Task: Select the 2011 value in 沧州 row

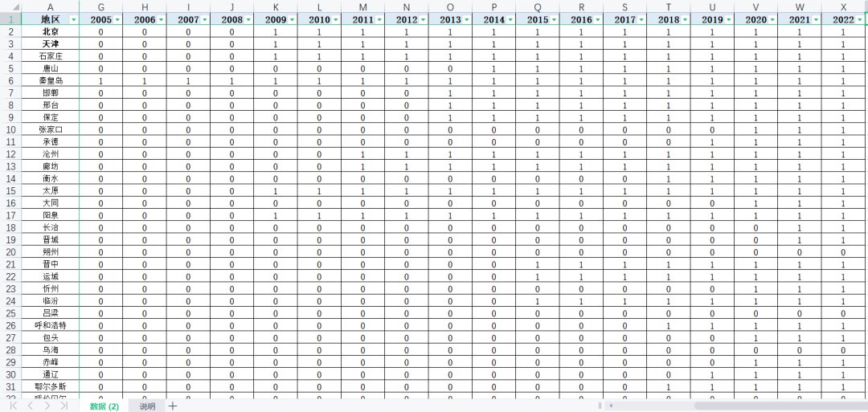Action: [x=363, y=154]
